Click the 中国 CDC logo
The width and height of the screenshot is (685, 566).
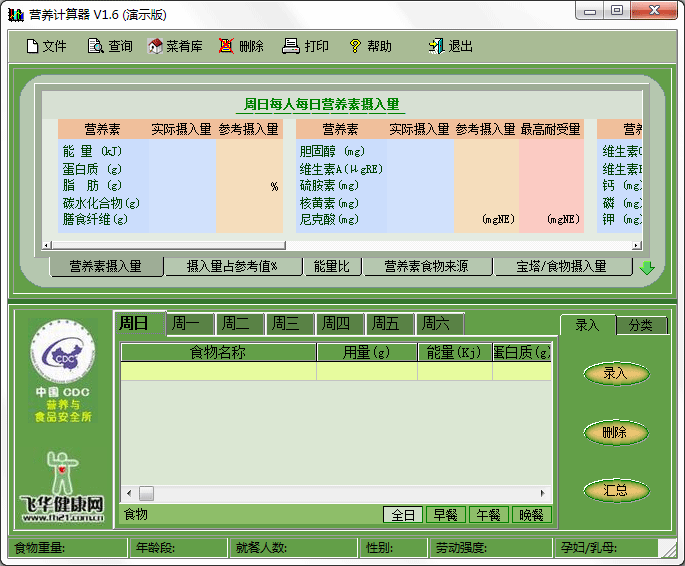coord(63,370)
